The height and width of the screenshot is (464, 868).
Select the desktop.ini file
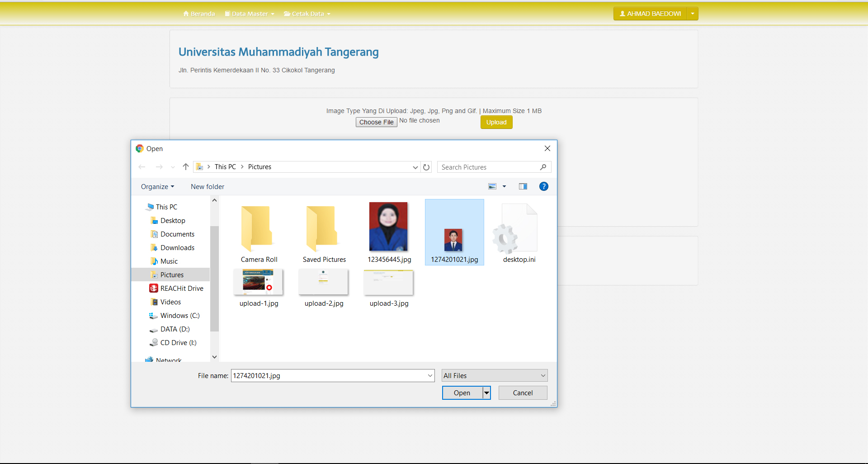click(x=519, y=233)
